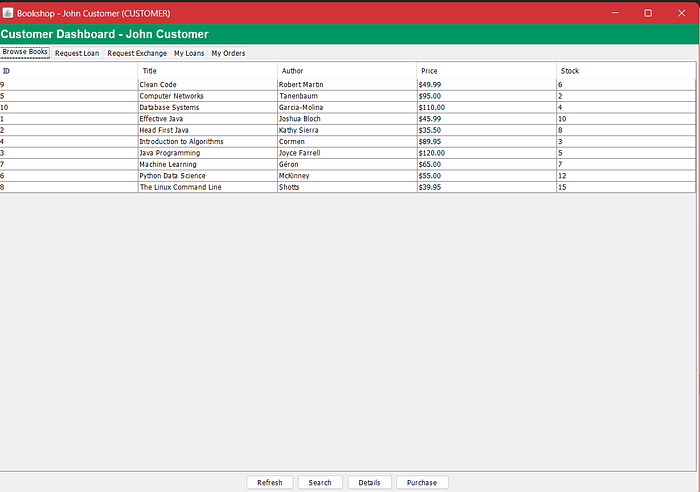This screenshot has width=700, height=492.
Task: Select the Computer Networks title cell
Action: (208, 96)
